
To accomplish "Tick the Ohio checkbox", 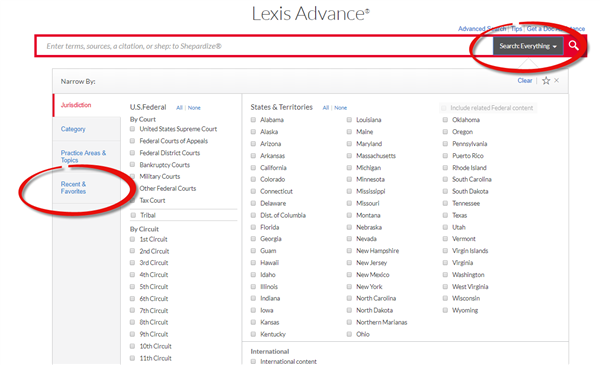I will [x=349, y=334].
